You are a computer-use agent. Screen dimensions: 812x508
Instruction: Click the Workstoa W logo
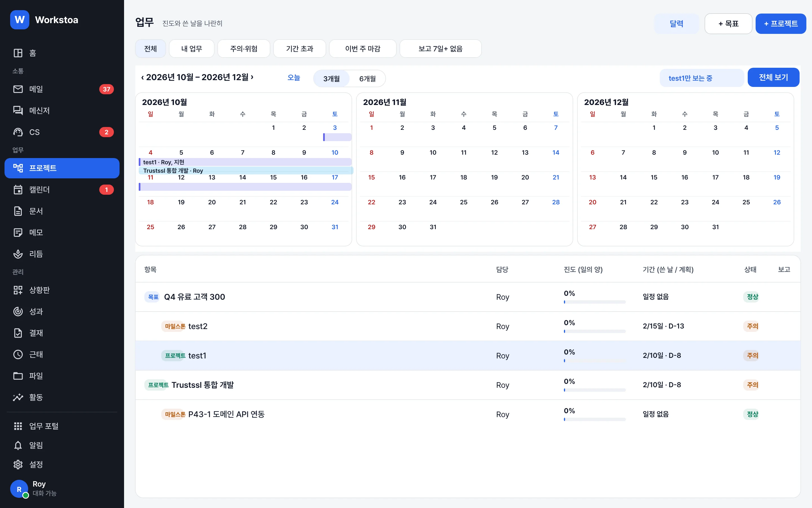(x=19, y=20)
